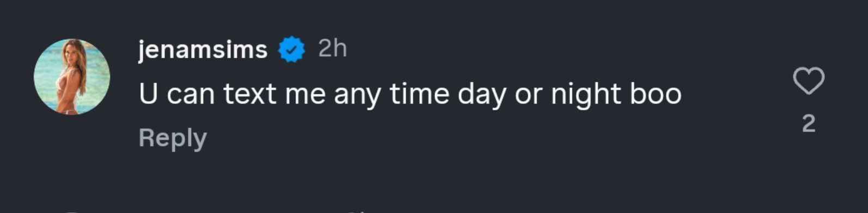Click the blue verified badge next to jenamsims

[292, 49]
